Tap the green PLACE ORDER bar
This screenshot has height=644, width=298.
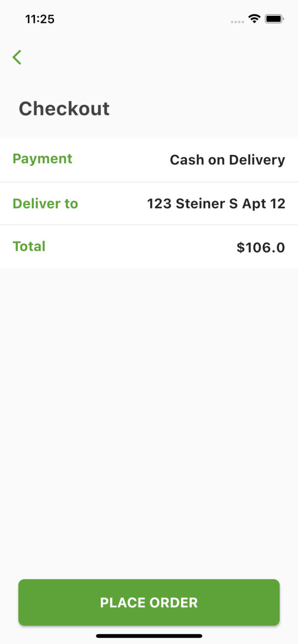[x=149, y=602]
